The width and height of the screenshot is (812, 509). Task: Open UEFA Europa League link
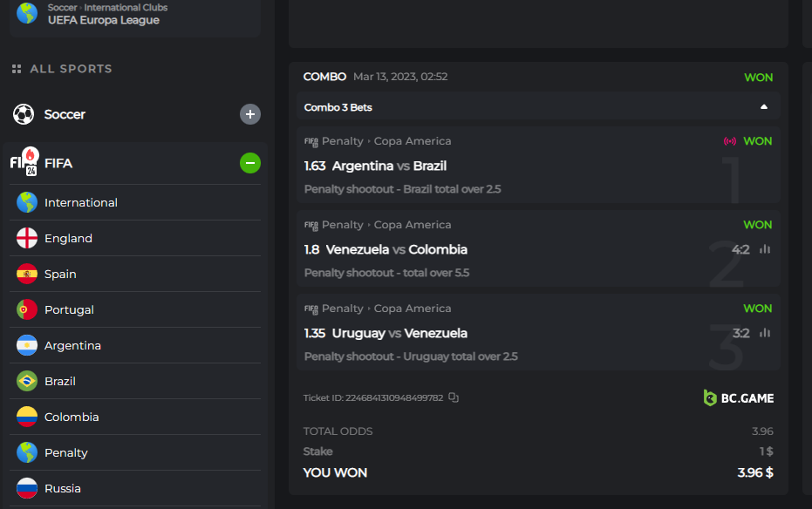103,20
